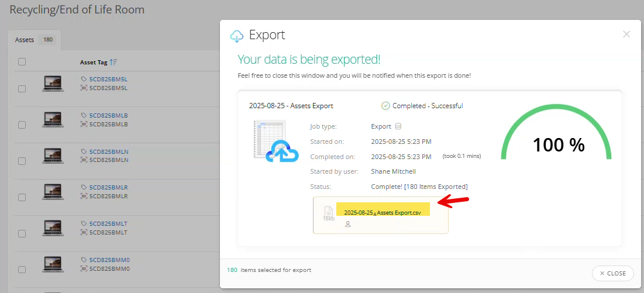Click the green Completed checkmark icon
The image size is (644, 293).
pyautogui.click(x=385, y=106)
